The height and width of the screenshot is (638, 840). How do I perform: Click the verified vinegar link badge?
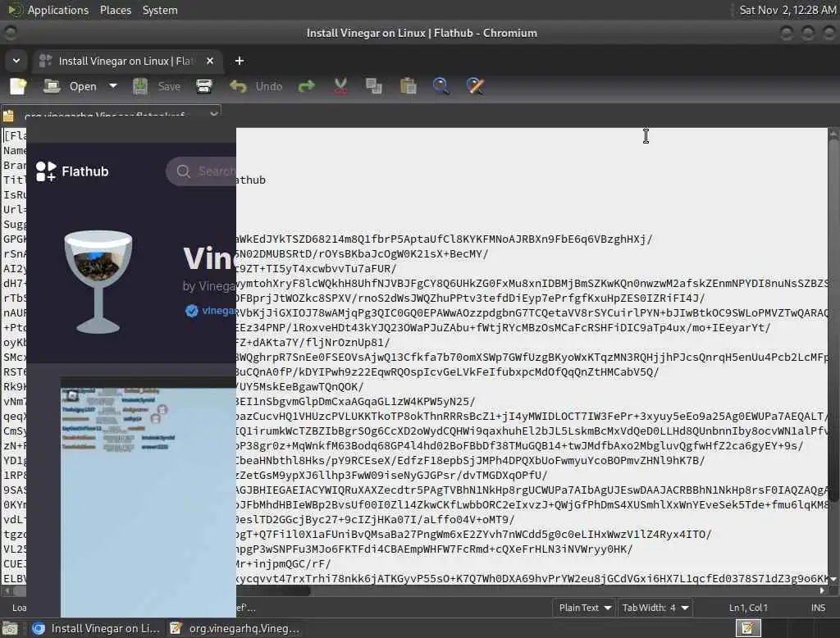(x=211, y=311)
